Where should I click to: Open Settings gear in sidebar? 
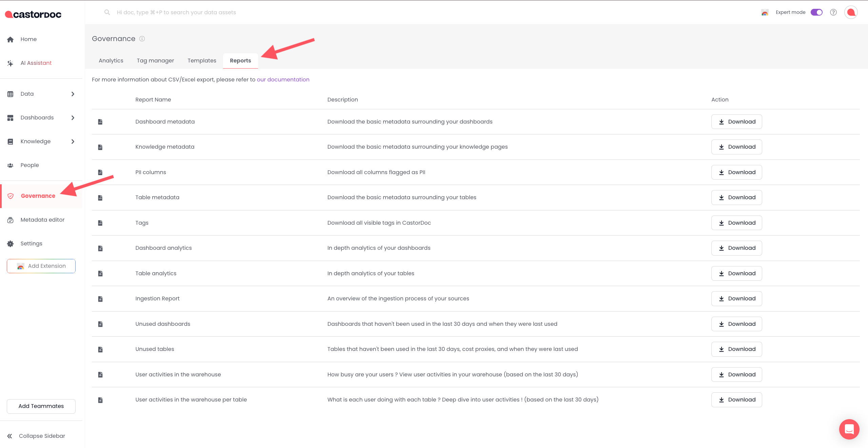point(11,244)
